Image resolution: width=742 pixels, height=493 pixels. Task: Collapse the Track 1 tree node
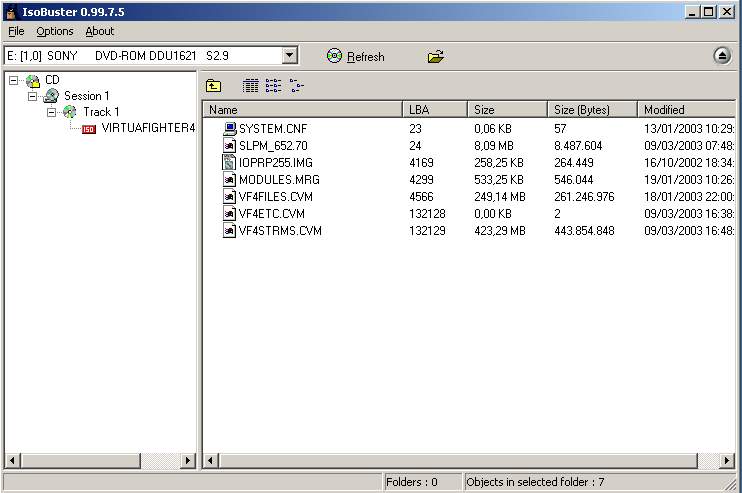pos(51,112)
